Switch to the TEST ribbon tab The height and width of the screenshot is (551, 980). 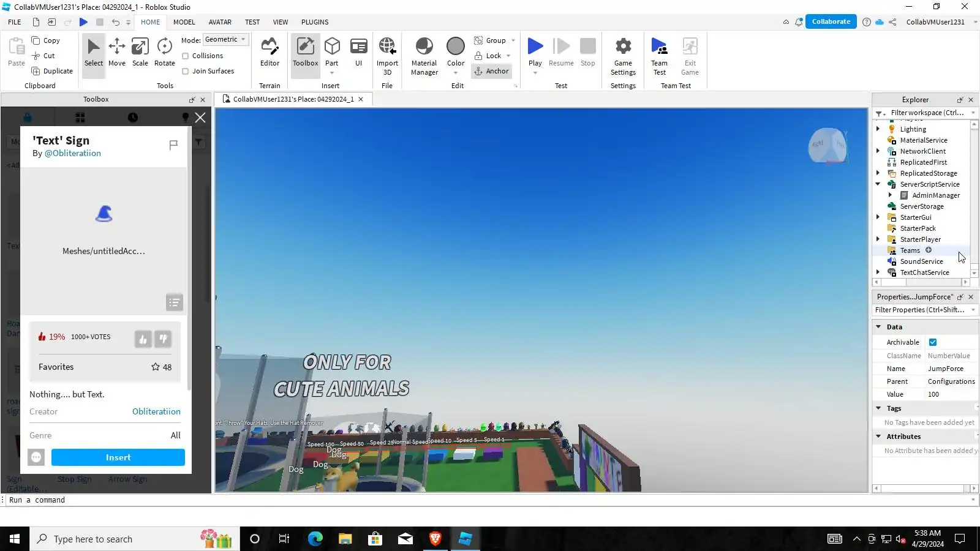pos(252,22)
